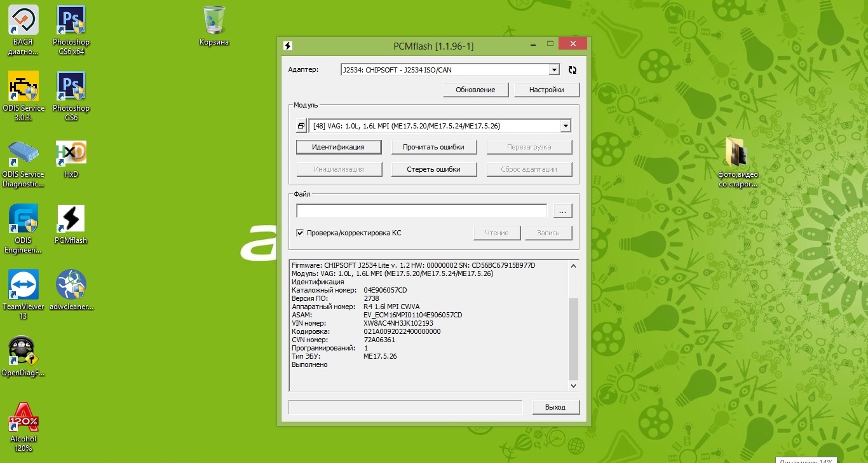Image resolution: width=868 pixels, height=463 pixels.
Task: Click the file path input field
Action: 421,211
